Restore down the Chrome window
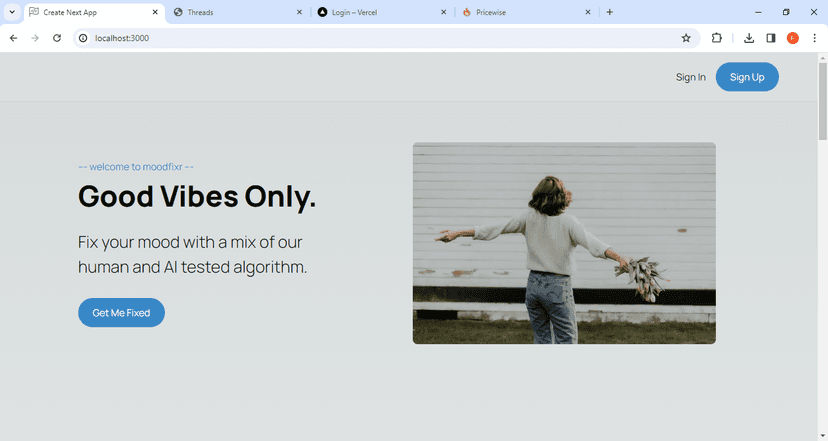Screen dimensions: 828x441 point(786,12)
